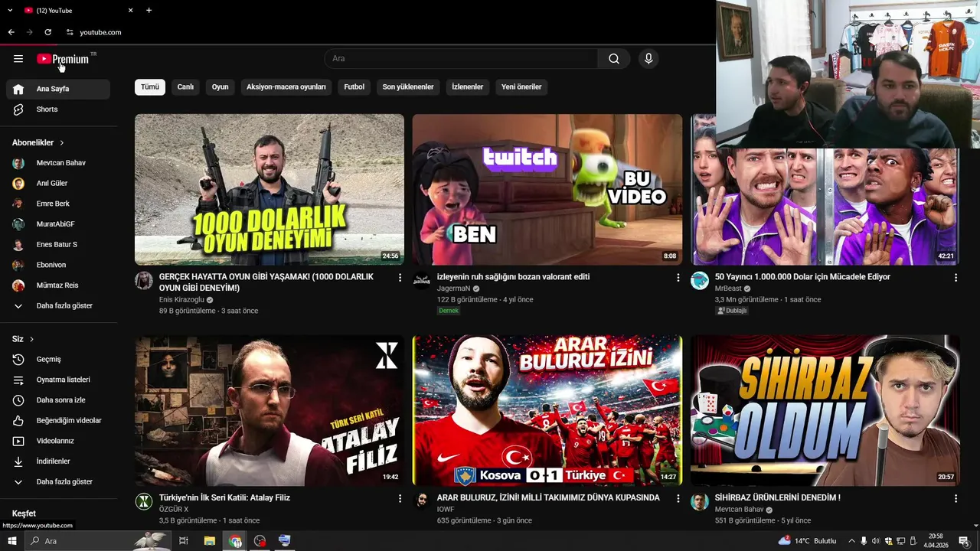980x551 pixels.
Task: Play the twitch BEN BU VİDEO thumbnail
Action: (547, 190)
